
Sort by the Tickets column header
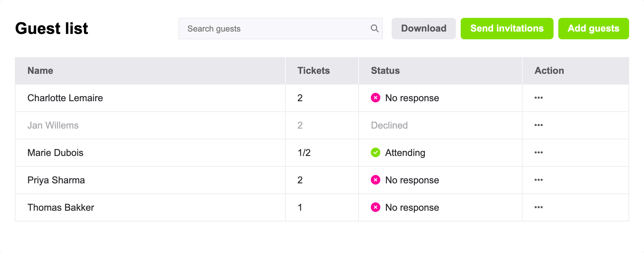tap(314, 71)
